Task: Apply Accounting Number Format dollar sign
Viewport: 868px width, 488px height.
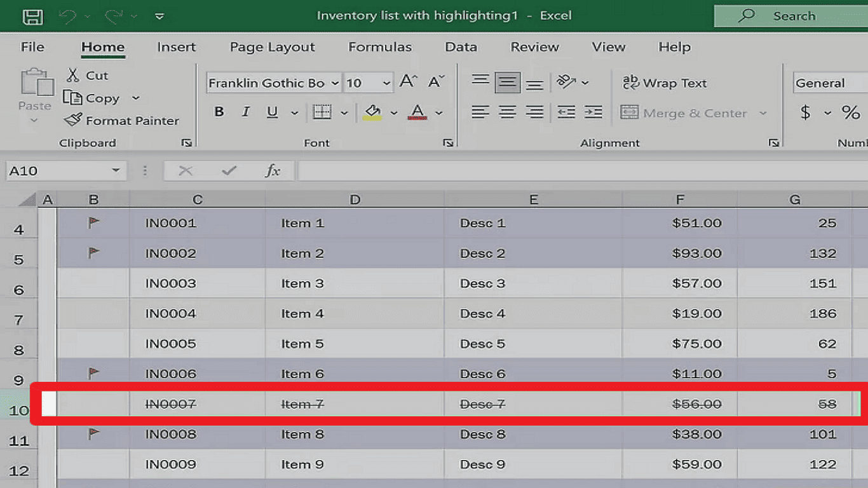Action: (806, 113)
